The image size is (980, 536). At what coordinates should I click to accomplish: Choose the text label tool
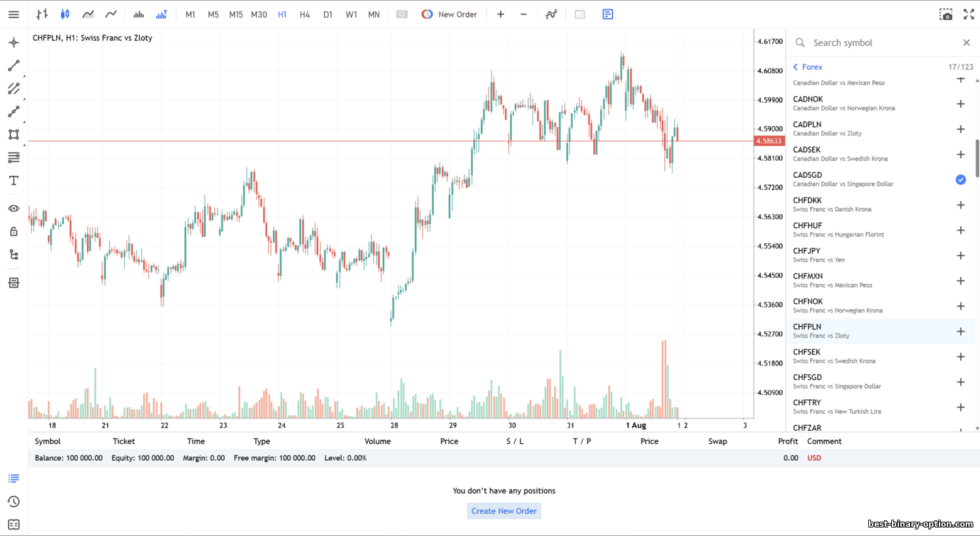14,181
